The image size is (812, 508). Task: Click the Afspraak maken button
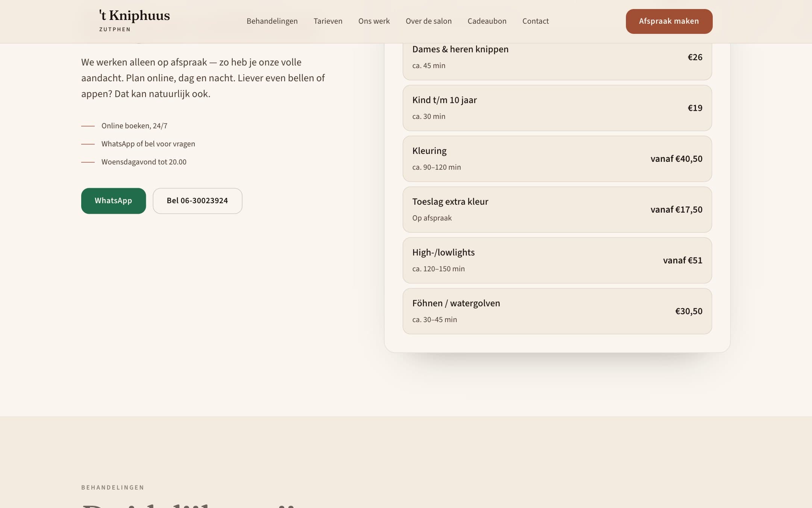[669, 21]
